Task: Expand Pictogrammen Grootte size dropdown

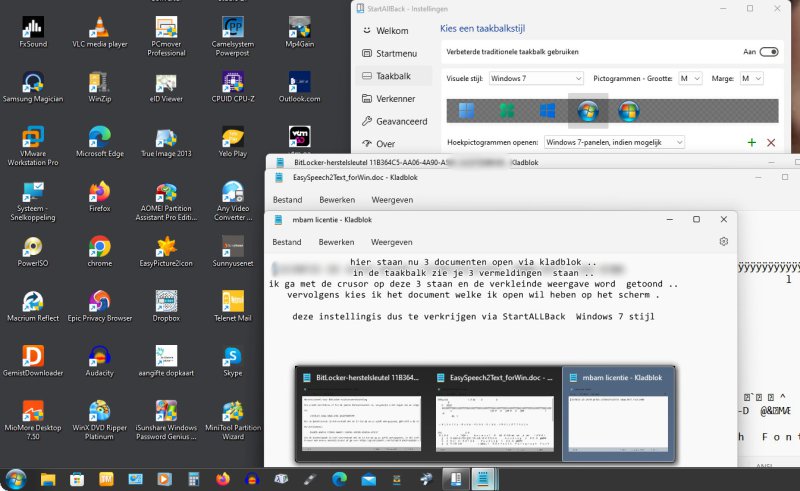Action: click(x=689, y=78)
